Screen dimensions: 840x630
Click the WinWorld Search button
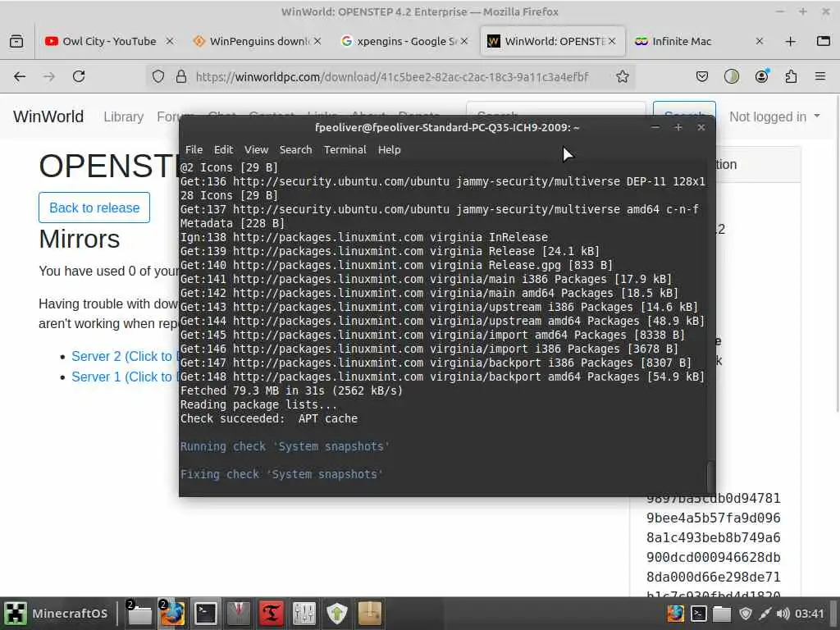684,108
